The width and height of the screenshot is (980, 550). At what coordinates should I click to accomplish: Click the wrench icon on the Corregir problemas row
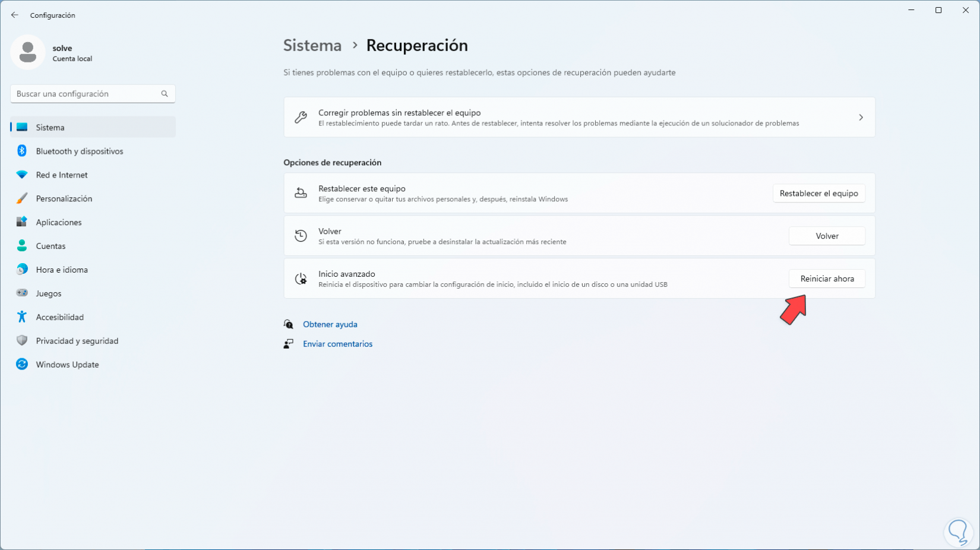pyautogui.click(x=301, y=118)
